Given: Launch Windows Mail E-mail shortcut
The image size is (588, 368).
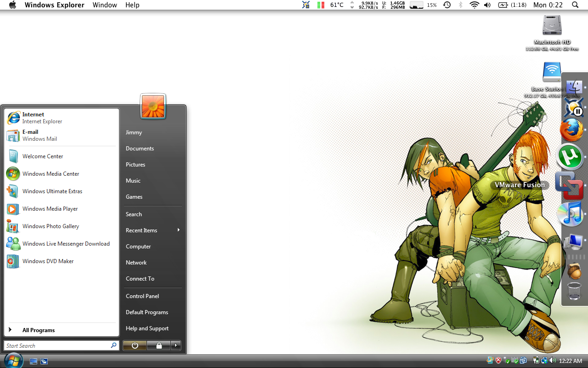Looking at the screenshot, I should pos(62,135).
